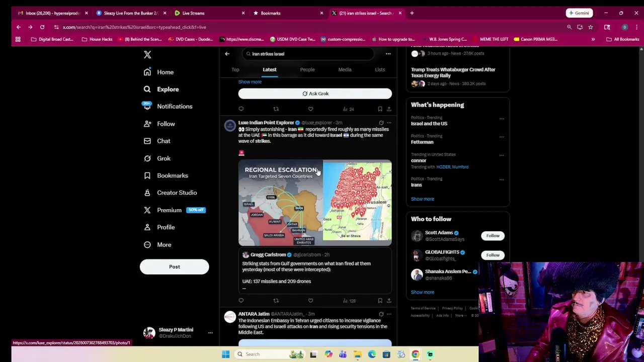Click the X logo in the sidebar
Viewport: 644px width, 362px height.
tap(147, 54)
